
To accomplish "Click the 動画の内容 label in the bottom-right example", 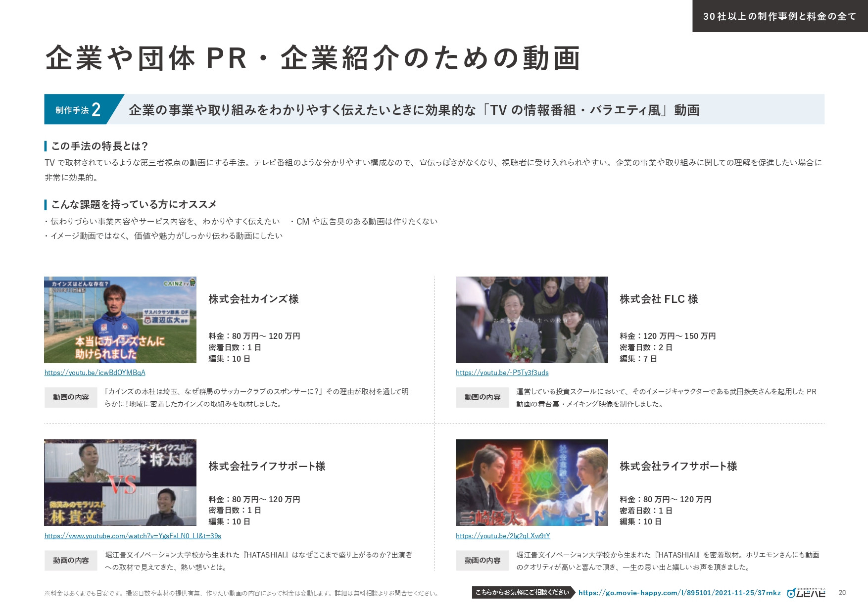I will (x=482, y=561).
